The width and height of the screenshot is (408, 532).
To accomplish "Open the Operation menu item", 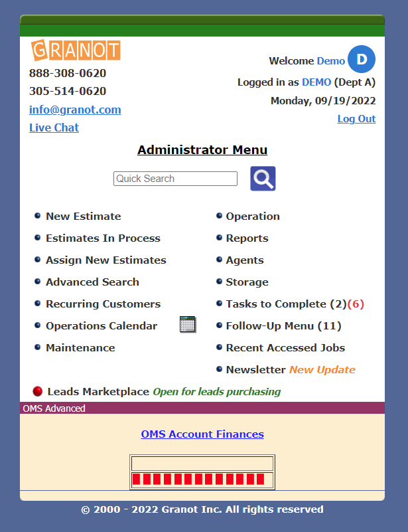I will 253,216.
